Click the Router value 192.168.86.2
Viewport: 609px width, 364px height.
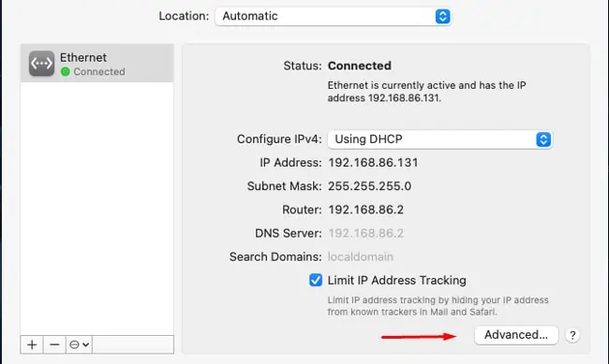tap(365, 210)
